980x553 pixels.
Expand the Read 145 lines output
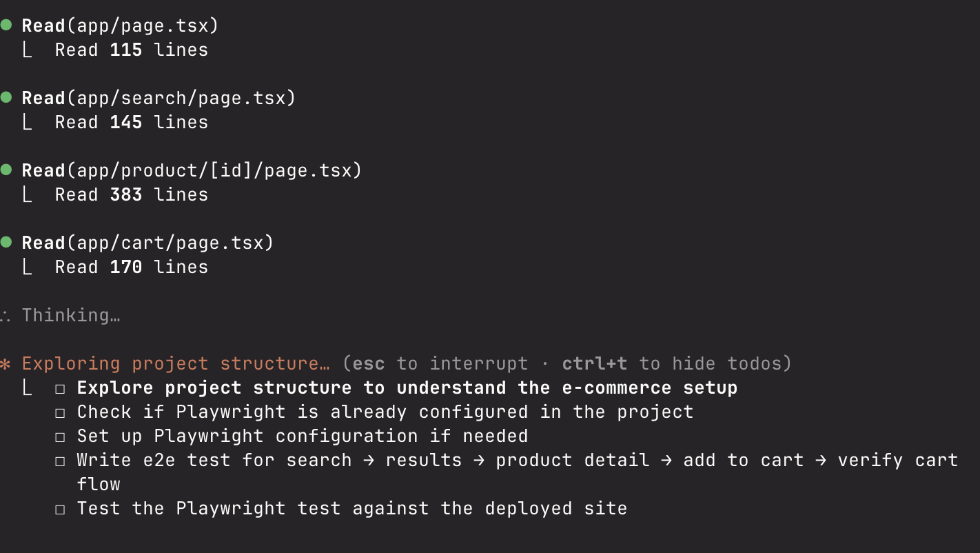click(x=131, y=122)
